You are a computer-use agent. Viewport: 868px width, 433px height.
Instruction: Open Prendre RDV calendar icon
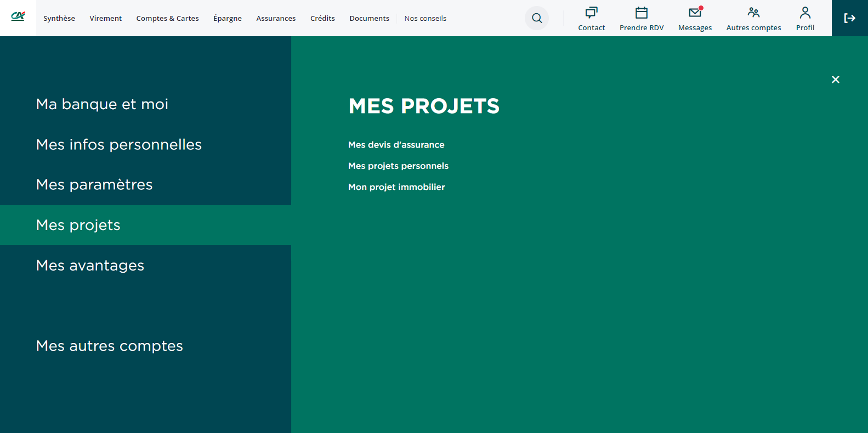point(641,13)
